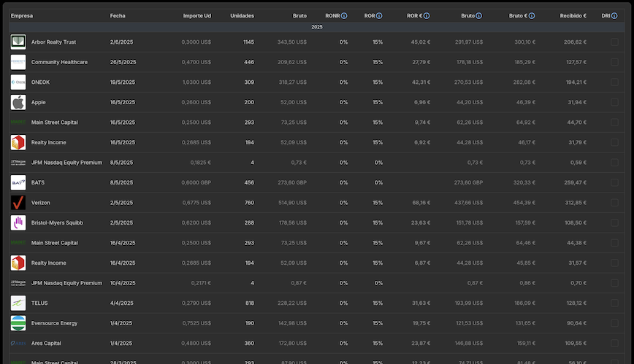This screenshot has height=364, width=634.
Task: Toggle the DRI checkbox for Apple
Action: pos(614,102)
